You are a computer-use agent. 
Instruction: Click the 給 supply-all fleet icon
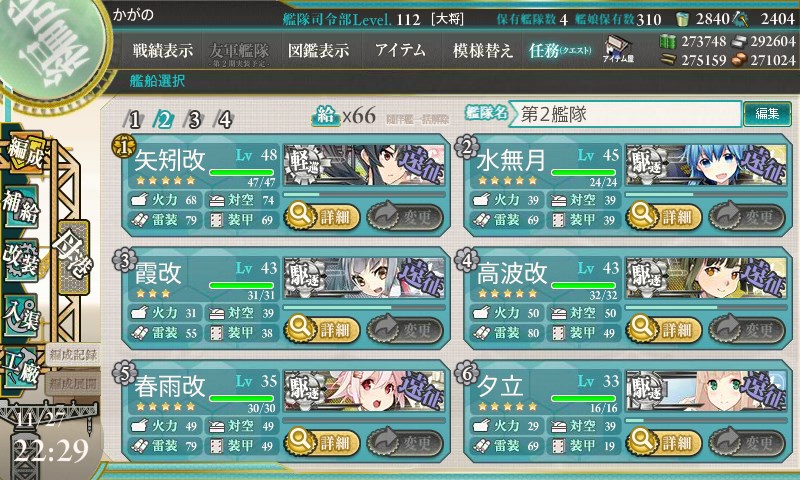click(326, 116)
